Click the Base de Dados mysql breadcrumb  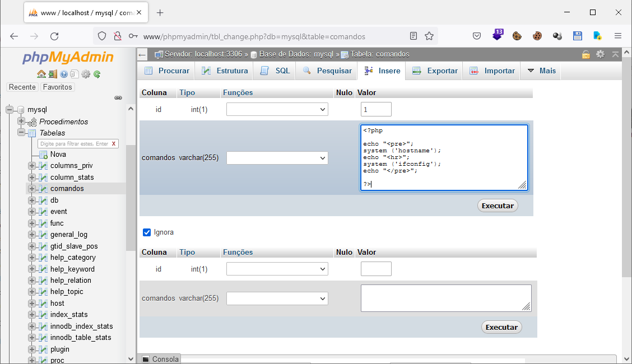point(296,54)
